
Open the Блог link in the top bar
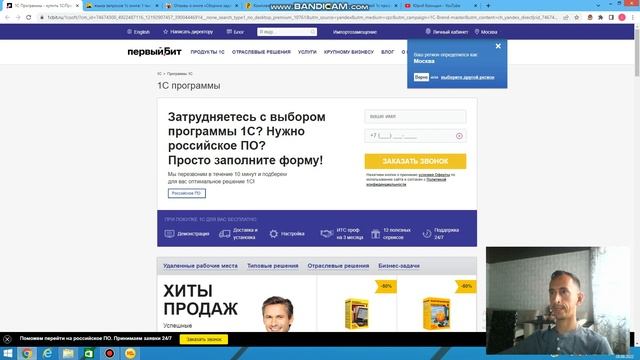coord(235,32)
